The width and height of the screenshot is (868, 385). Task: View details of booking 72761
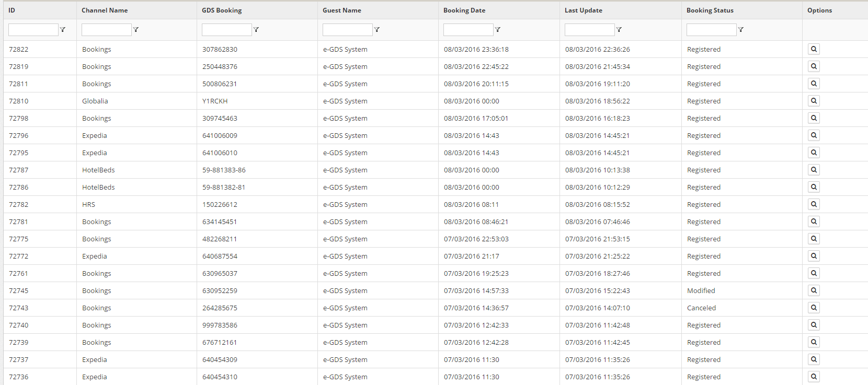(x=814, y=273)
